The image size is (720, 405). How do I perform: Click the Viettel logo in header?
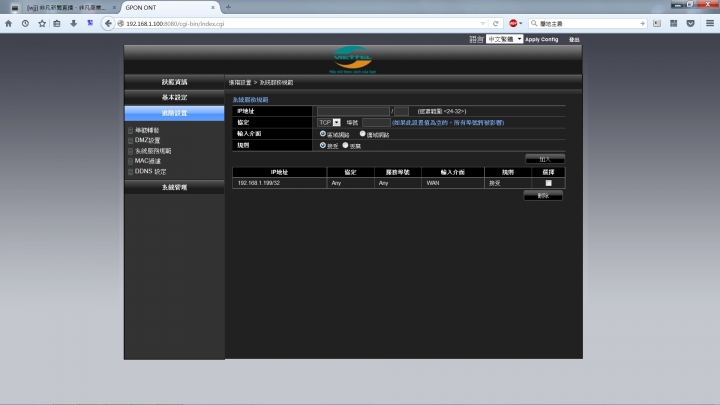(x=352, y=59)
